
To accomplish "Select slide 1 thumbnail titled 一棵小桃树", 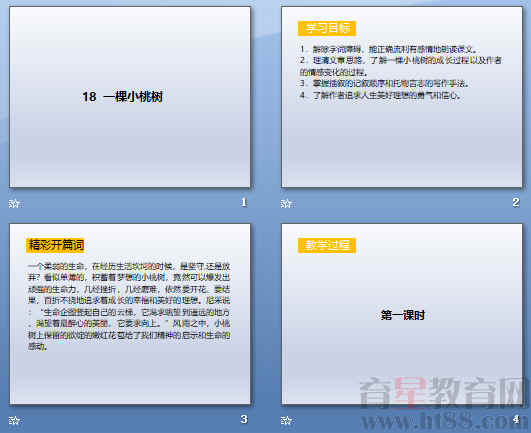I will pyautogui.click(x=130, y=97).
